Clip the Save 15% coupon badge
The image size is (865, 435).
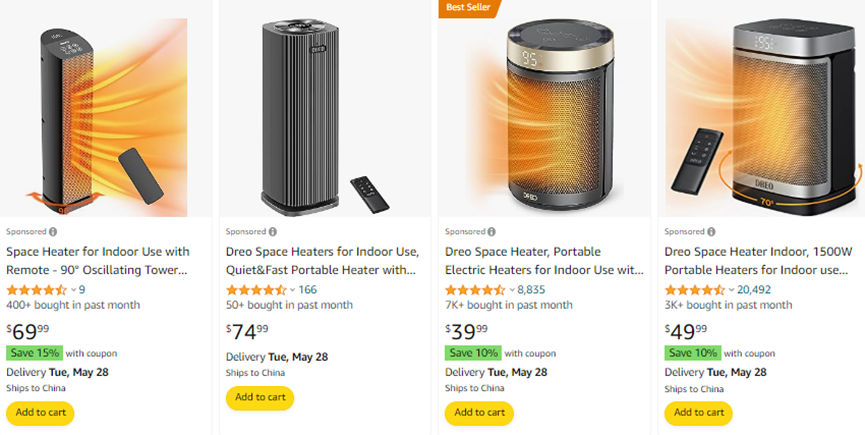tap(34, 353)
